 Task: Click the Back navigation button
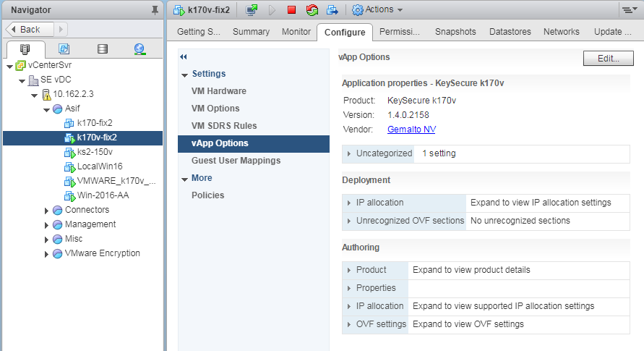pyautogui.click(x=30, y=29)
